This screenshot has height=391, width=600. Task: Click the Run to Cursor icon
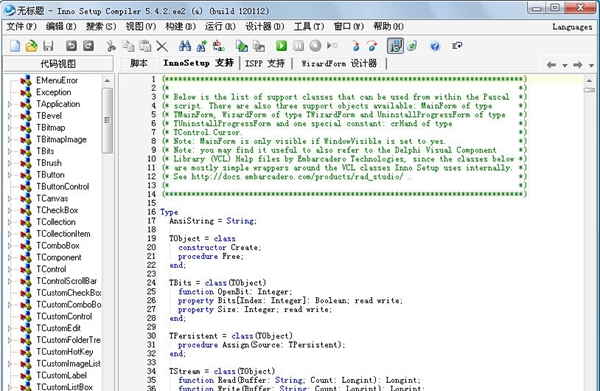pos(332,46)
